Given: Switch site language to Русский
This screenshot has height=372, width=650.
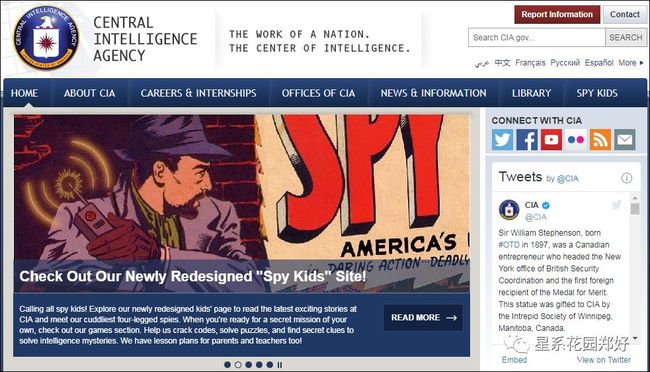Looking at the screenshot, I should (565, 63).
